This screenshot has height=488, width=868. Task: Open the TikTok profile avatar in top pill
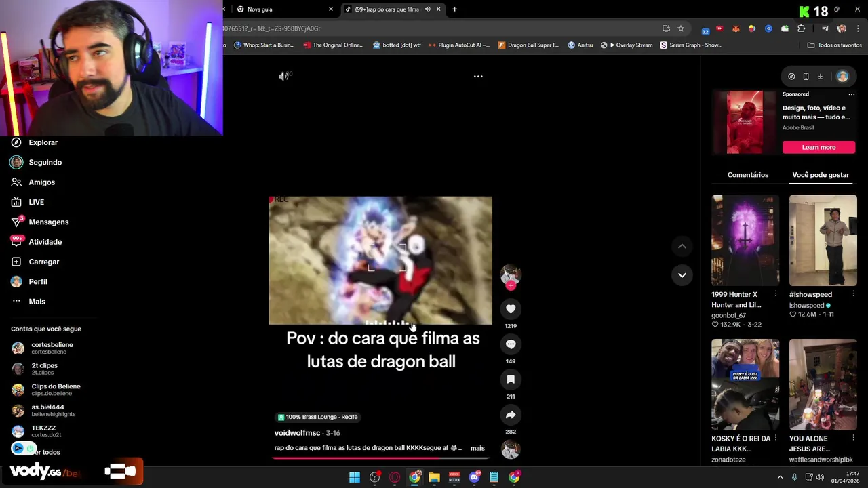tap(842, 77)
